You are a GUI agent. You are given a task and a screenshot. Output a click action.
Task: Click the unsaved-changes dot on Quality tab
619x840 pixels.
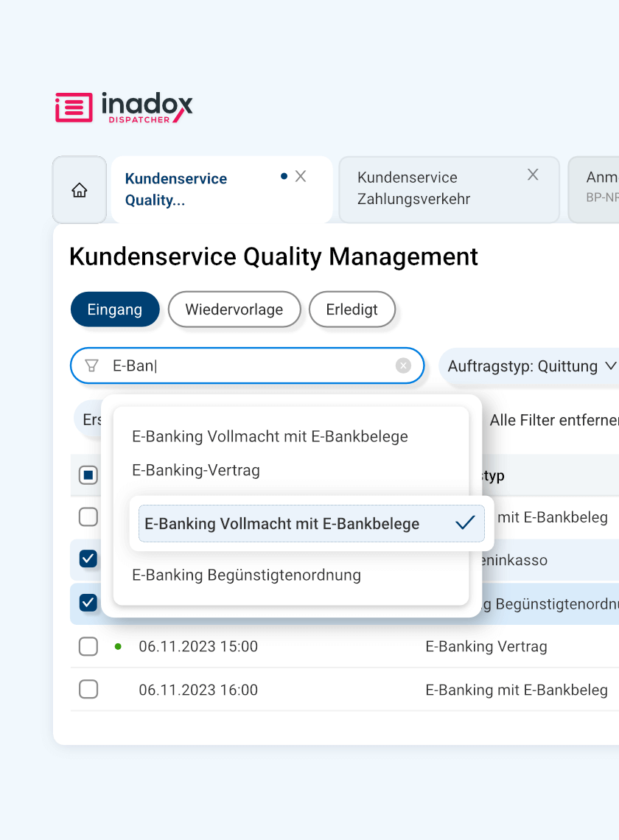[284, 175]
